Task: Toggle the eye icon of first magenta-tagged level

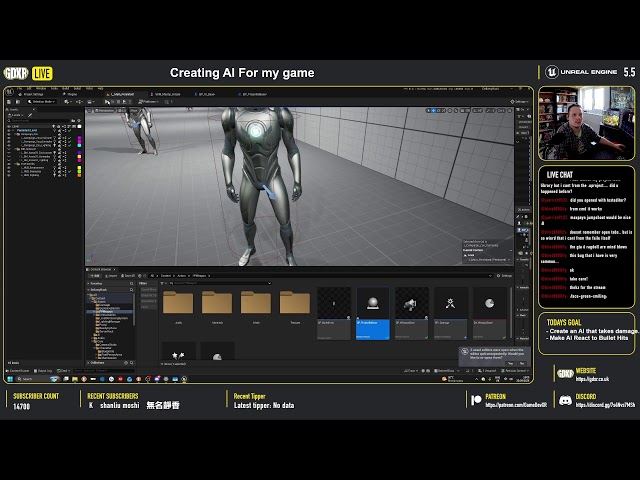Action: coord(9,138)
